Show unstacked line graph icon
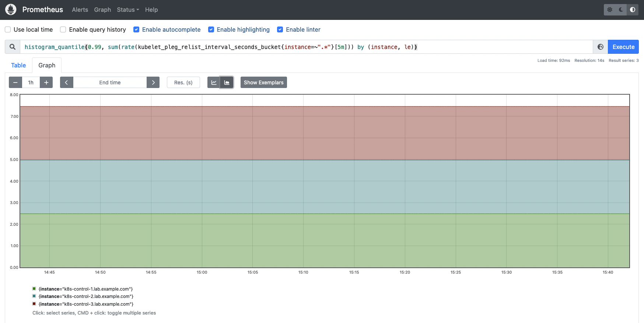The image size is (644, 323). [214, 82]
